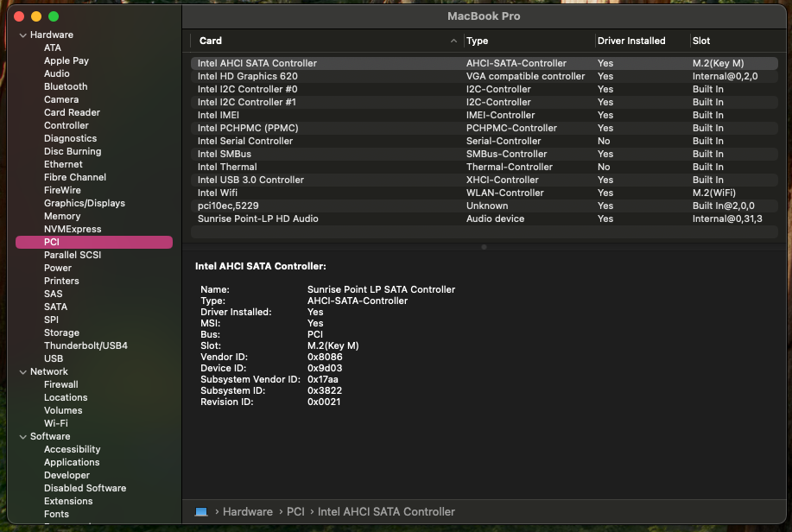Collapse the Software section chevron
Screen dimensions: 792x532
click(22, 436)
